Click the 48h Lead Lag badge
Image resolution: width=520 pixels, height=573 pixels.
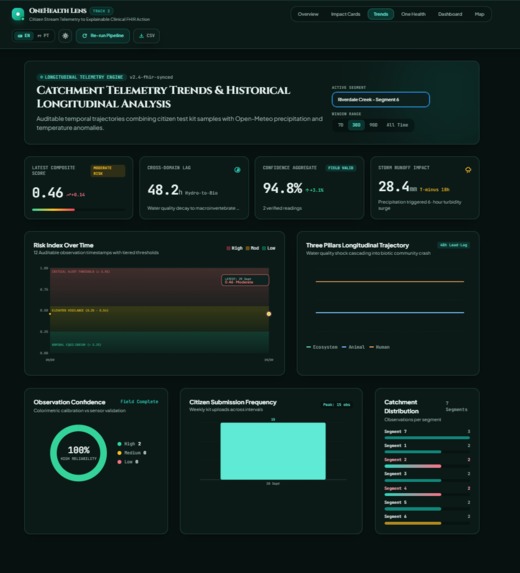[x=453, y=245]
